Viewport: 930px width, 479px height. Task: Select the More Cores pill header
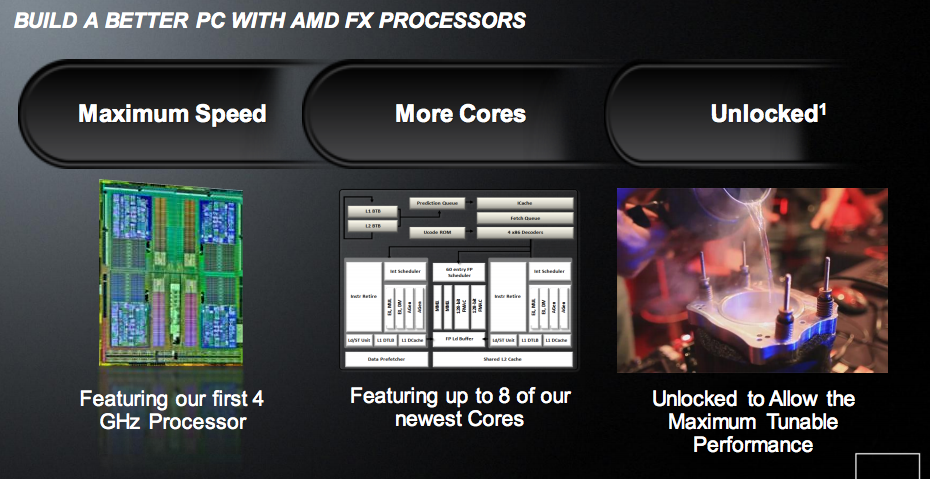pyautogui.click(x=460, y=114)
